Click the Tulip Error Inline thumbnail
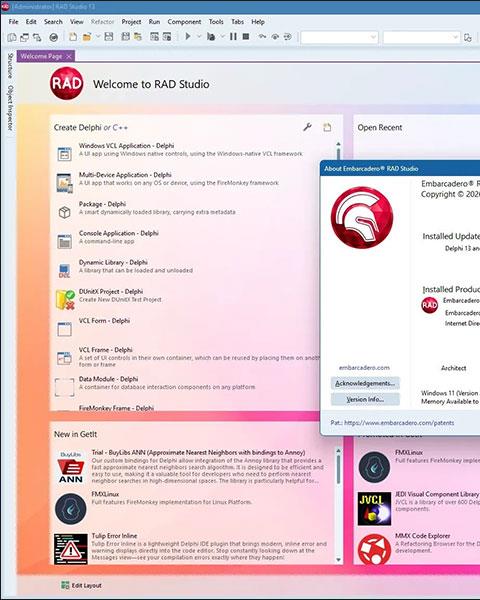The width and height of the screenshot is (480, 600). tap(71, 549)
